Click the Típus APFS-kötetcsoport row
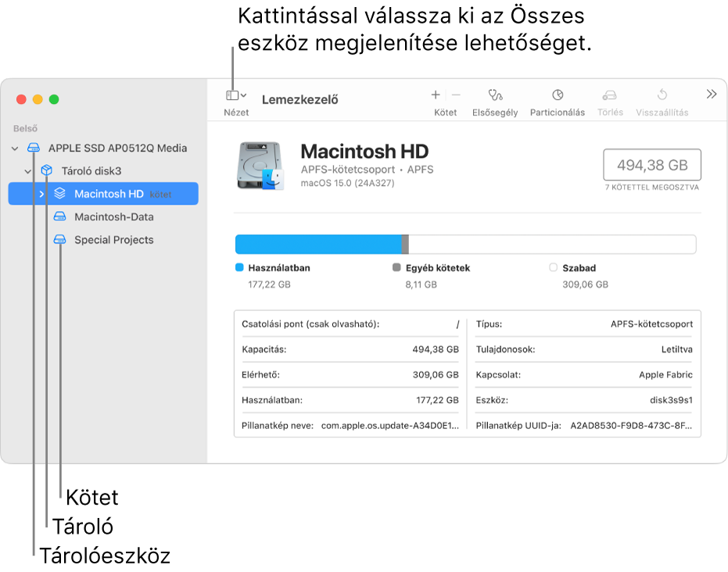The height and width of the screenshot is (572, 728). pyautogui.click(x=584, y=324)
